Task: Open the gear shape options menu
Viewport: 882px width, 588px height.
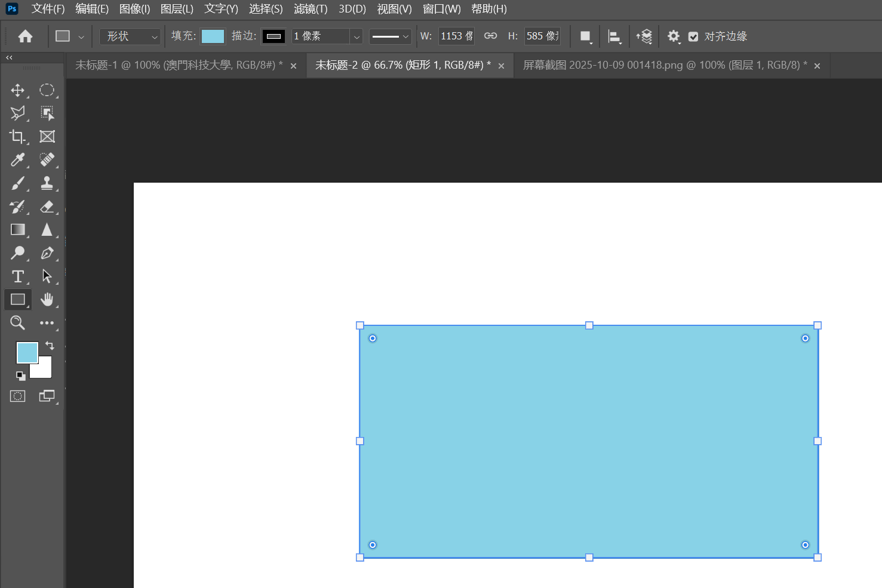Action: (x=674, y=36)
